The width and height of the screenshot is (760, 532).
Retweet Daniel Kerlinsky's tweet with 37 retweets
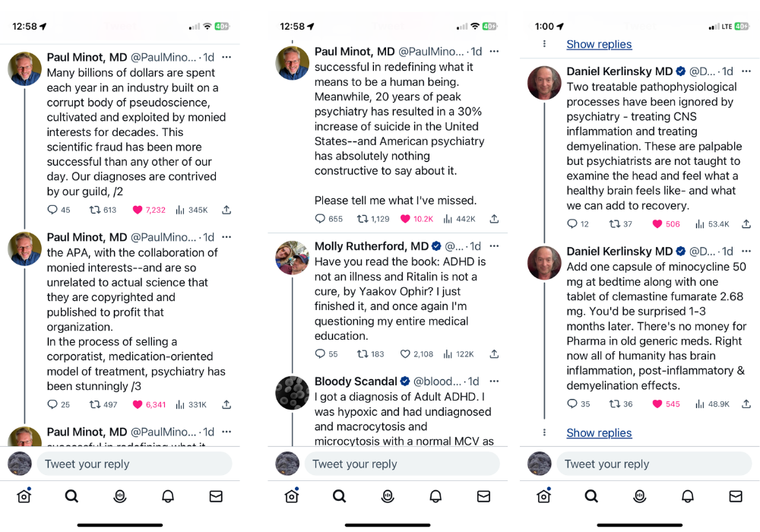point(615,224)
